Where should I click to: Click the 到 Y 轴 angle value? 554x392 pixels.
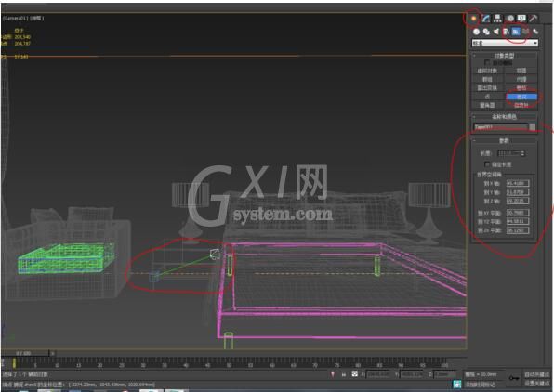point(518,192)
